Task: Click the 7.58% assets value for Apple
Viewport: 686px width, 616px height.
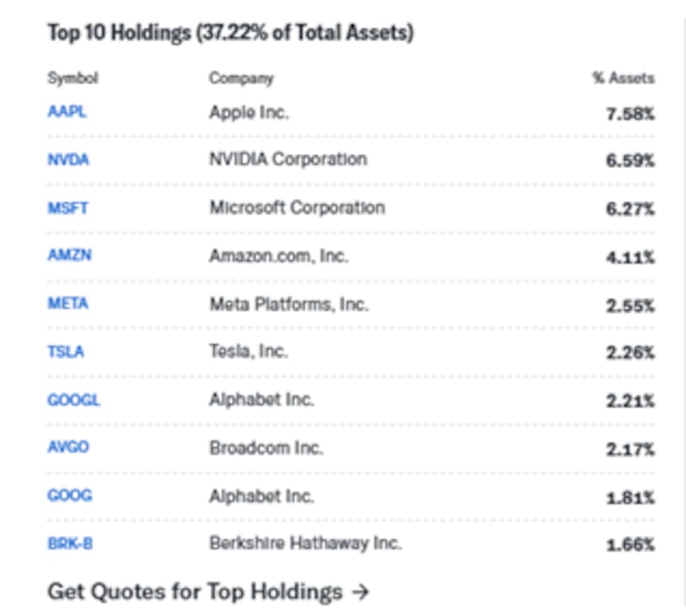Action: coord(630,113)
